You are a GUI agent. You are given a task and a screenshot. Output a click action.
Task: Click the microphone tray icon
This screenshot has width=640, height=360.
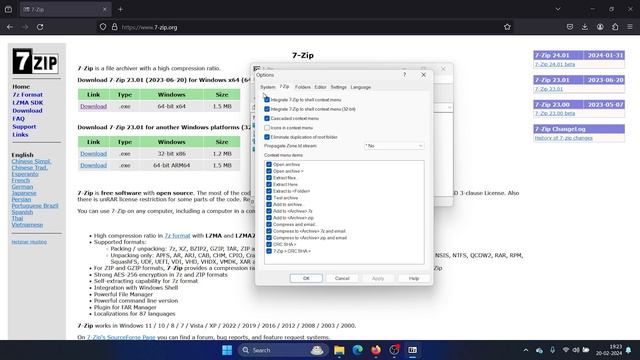pos(552,350)
